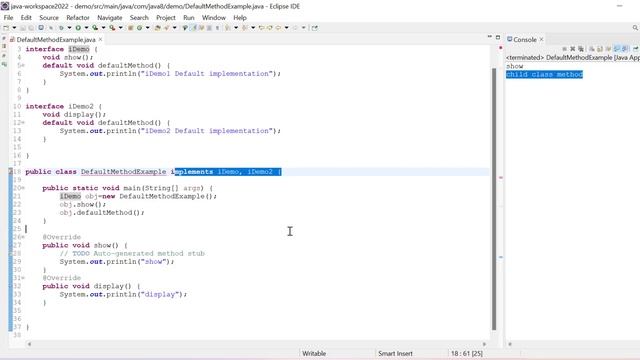The image size is (640, 360).
Task: Click the Smart Insert status bar field
Action: (395, 353)
